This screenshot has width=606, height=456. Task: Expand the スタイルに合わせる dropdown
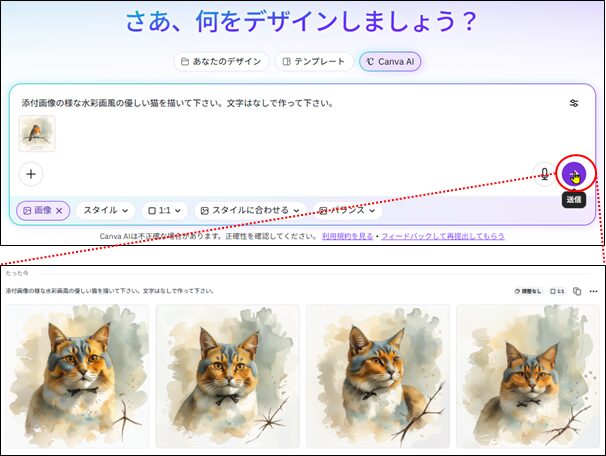[250, 211]
